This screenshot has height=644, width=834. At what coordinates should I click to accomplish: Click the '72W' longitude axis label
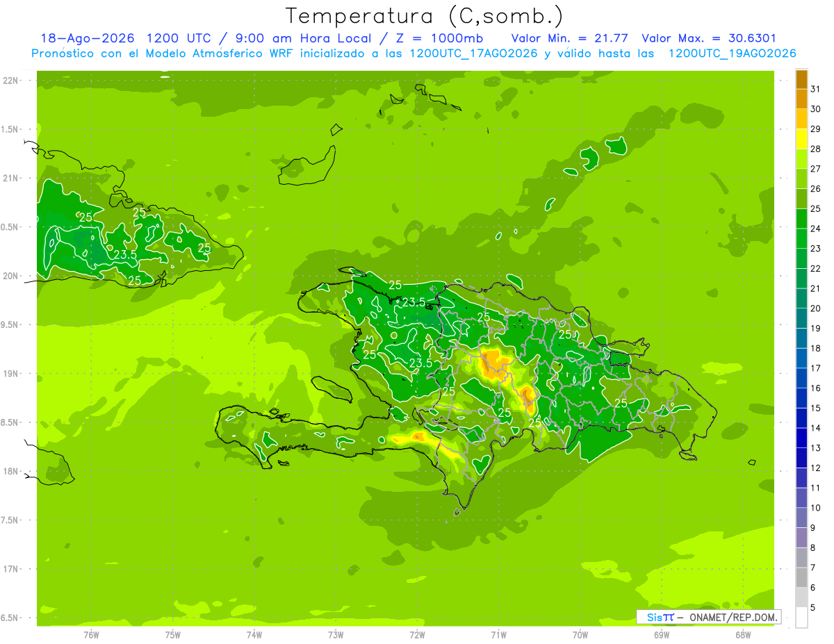417,634
